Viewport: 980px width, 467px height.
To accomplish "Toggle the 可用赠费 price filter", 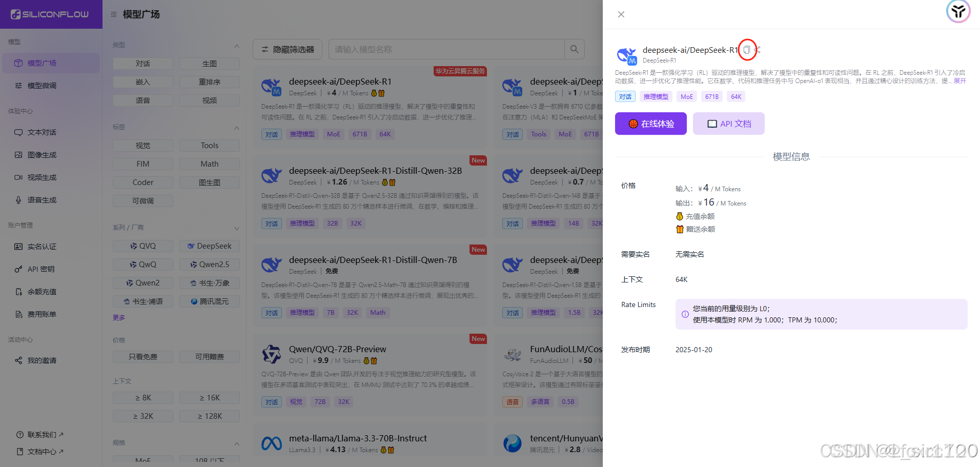I will point(210,357).
